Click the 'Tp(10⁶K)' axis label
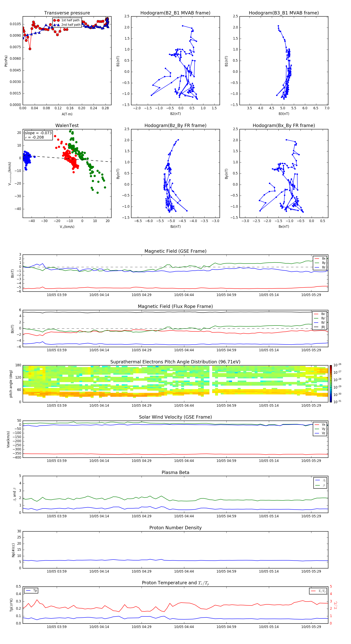 coord(11,605)
